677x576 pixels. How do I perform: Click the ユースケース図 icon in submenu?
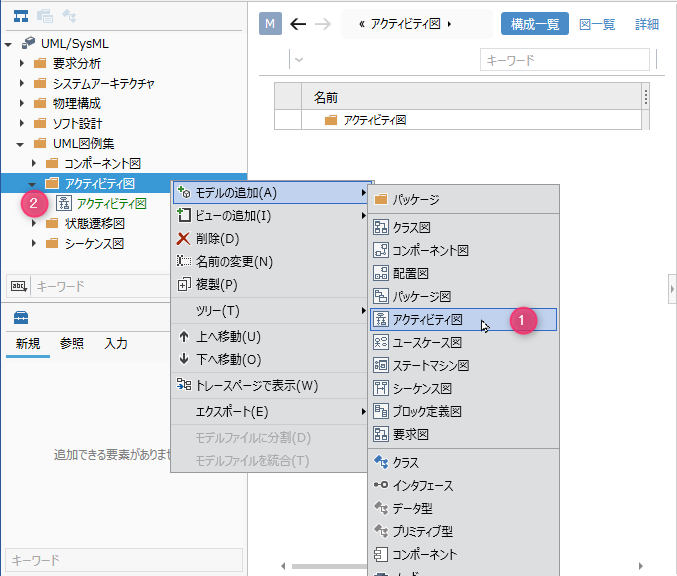(x=381, y=342)
